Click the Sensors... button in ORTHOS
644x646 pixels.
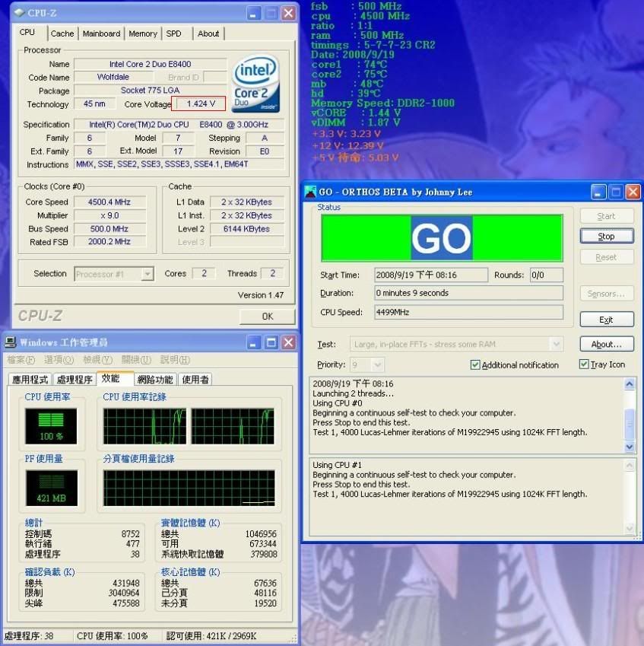(x=606, y=294)
